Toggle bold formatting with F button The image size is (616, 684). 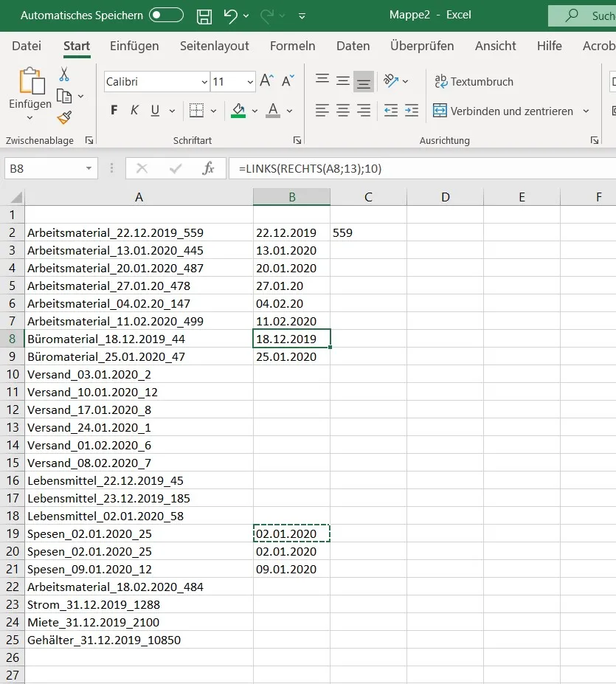click(x=114, y=111)
